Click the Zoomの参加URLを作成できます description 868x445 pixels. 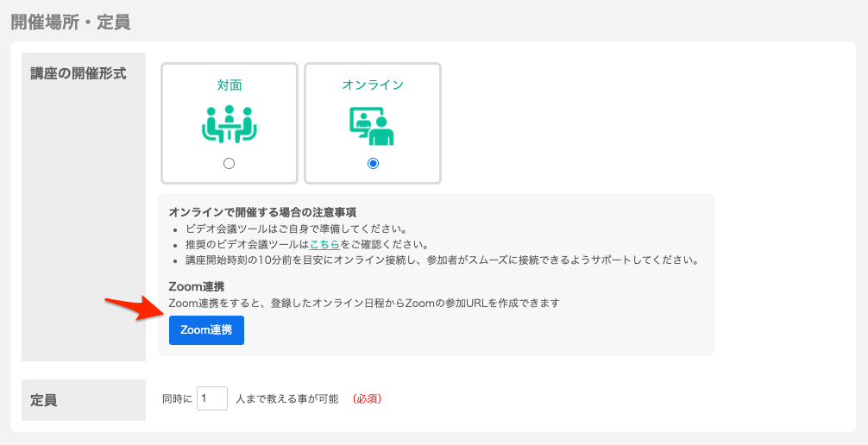[364, 304]
